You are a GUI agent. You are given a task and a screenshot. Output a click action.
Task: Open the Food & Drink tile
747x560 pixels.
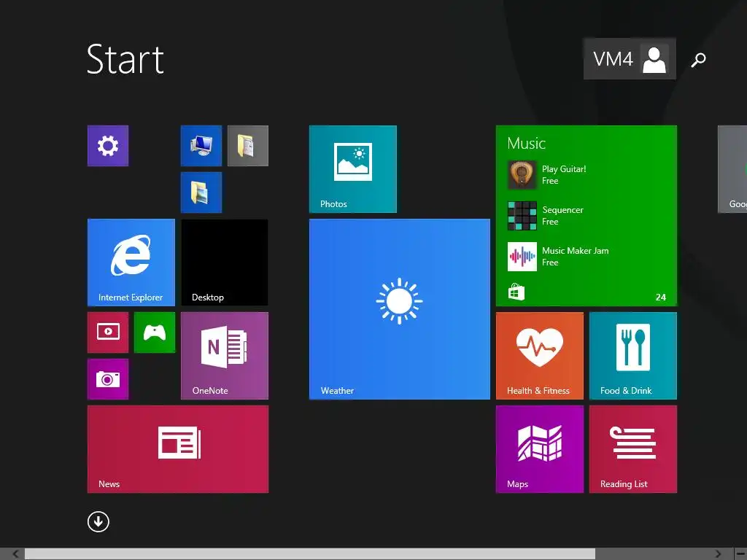[x=632, y=356]
